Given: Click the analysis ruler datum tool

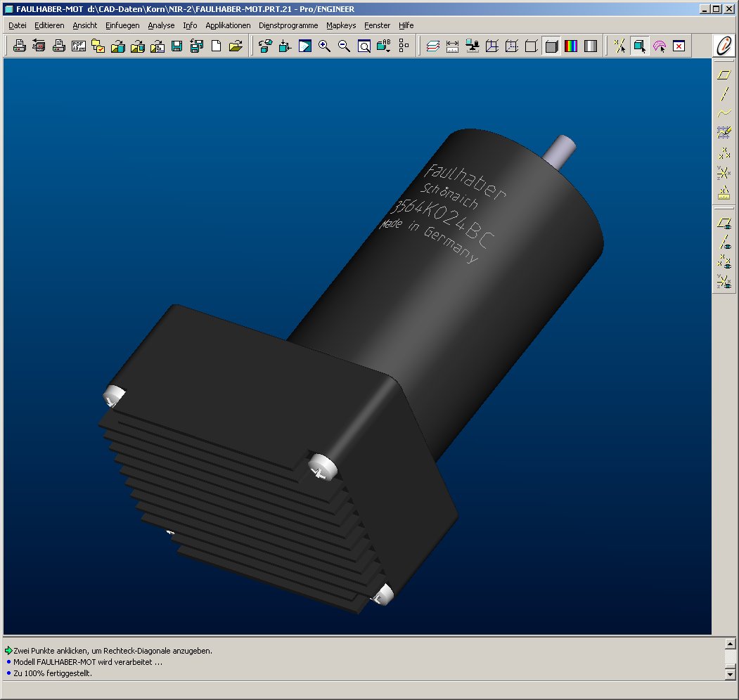Looking at the screenshot, I should 724,192.
